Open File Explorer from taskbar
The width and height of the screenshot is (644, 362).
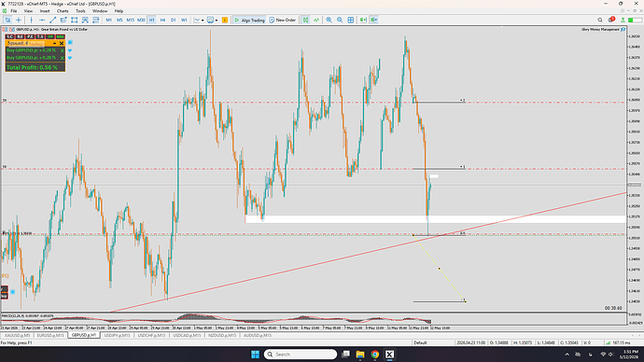point(360,355)
